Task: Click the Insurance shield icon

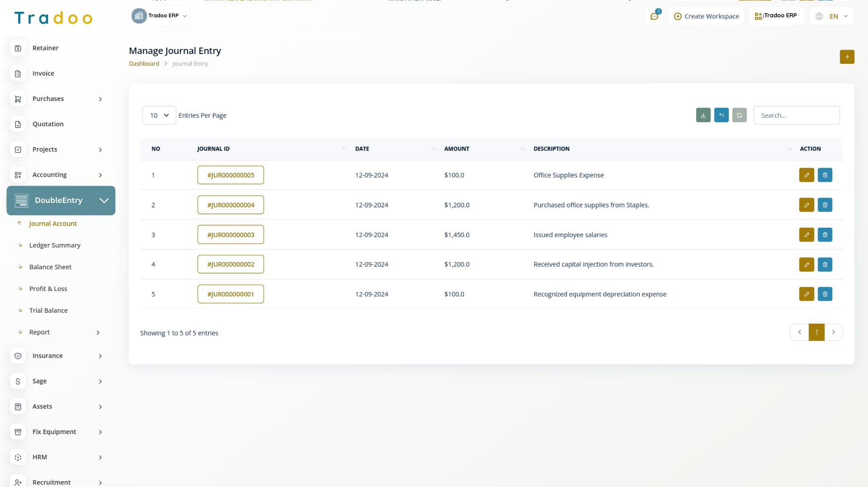Action: [18, 356]
